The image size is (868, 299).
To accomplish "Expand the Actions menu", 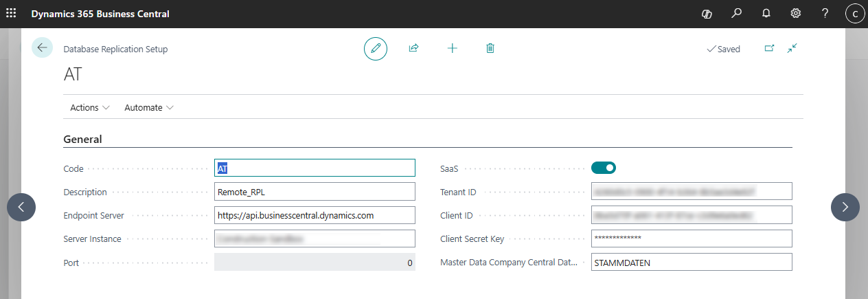I will 90,108.
